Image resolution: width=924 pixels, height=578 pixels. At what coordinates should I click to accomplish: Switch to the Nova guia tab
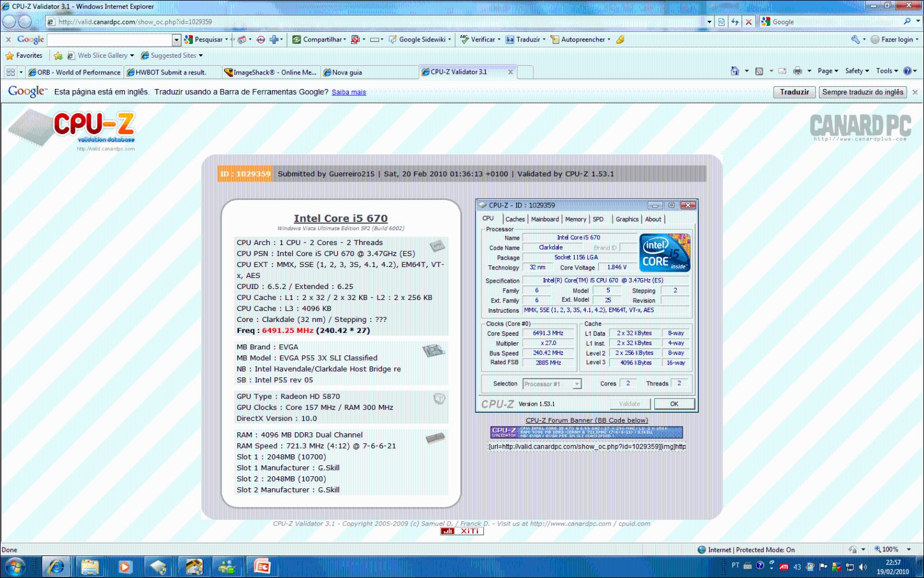point(368,72)
